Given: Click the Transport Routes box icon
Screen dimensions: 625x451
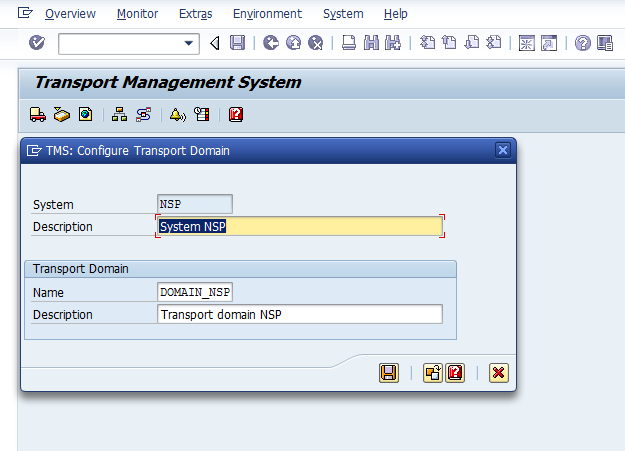Looking at the screenshot, I should tap(62, 115).
